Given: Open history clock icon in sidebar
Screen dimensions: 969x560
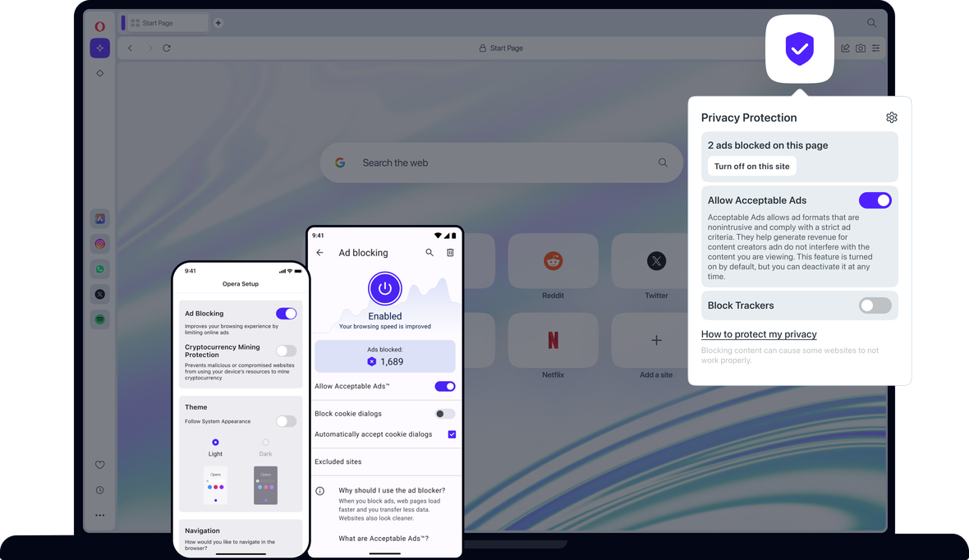Looking at the screenshot, I should (x=100, y=490).
